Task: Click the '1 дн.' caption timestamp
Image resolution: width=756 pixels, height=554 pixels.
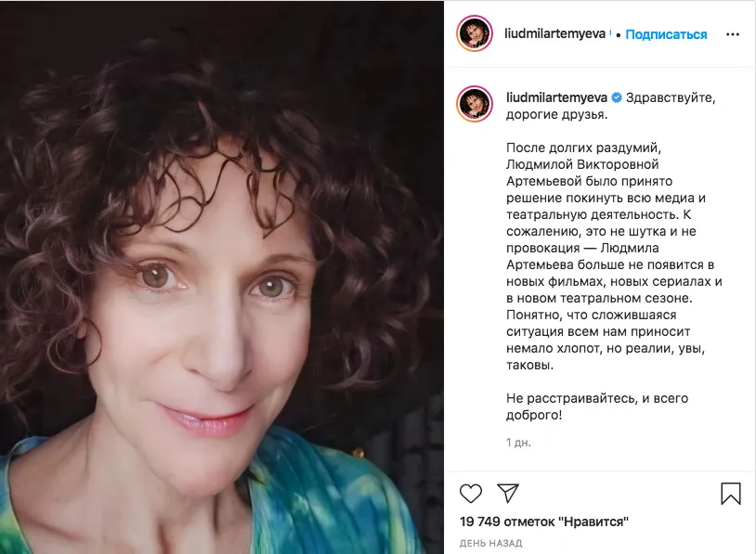Action: (518, 443)
